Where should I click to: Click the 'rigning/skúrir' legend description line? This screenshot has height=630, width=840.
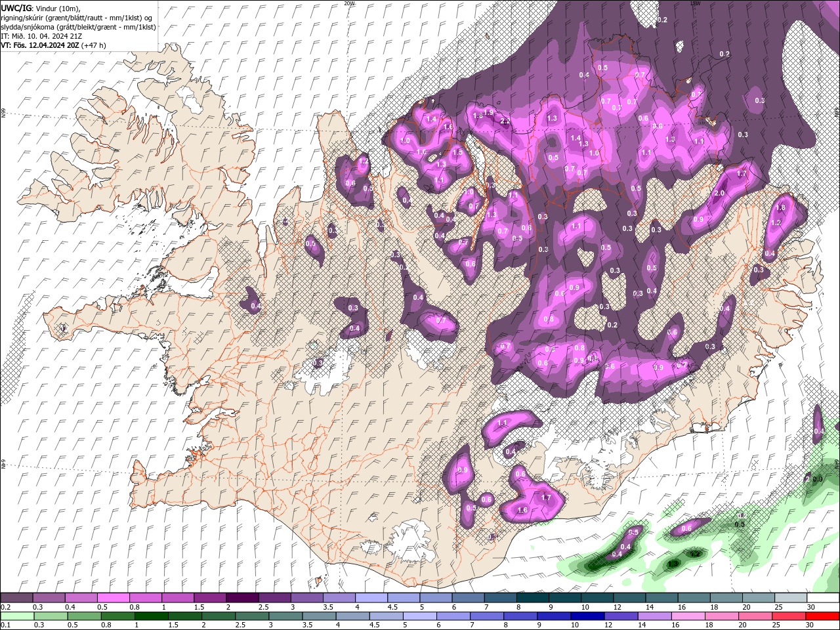pyautogui.click(x=77, y=17)
